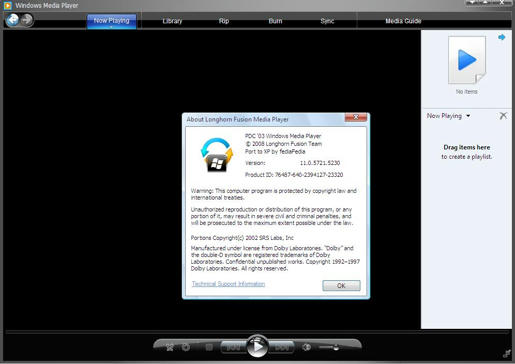Click the Forward navigation arrow

click(27, 20)
